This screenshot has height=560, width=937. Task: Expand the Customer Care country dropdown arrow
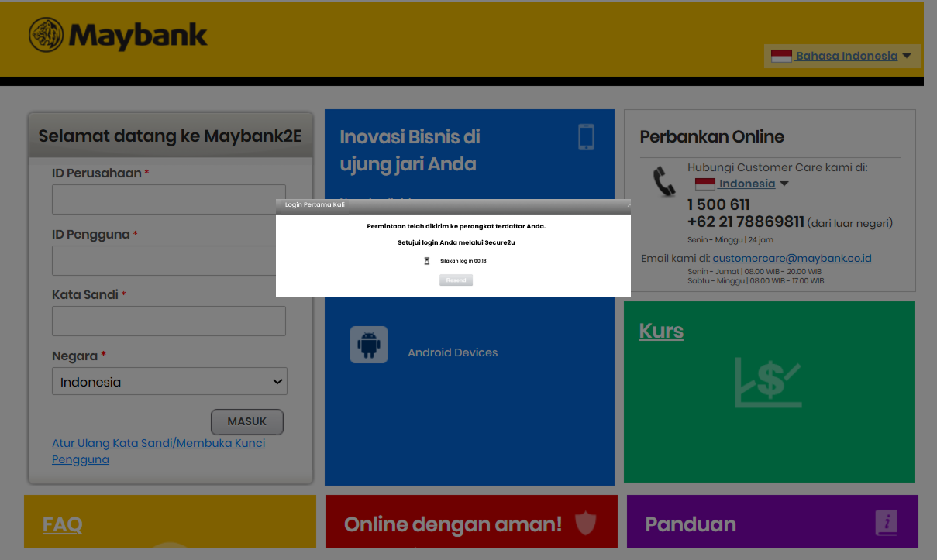point(784,184)
